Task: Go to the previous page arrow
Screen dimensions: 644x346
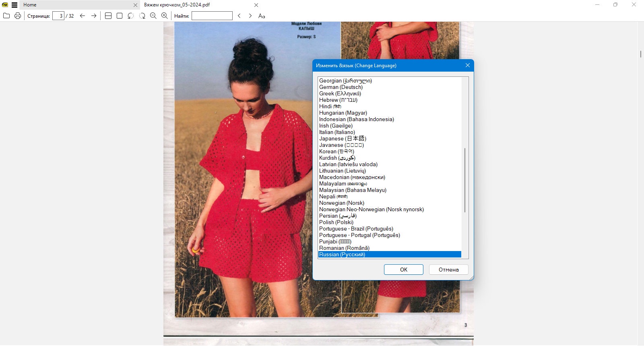Action: tap(83, 16)
